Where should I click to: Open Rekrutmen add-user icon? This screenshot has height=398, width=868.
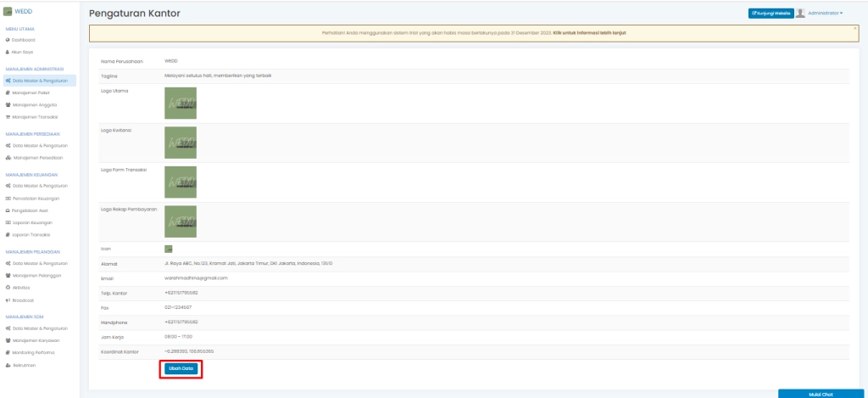(x=8, y=365)
